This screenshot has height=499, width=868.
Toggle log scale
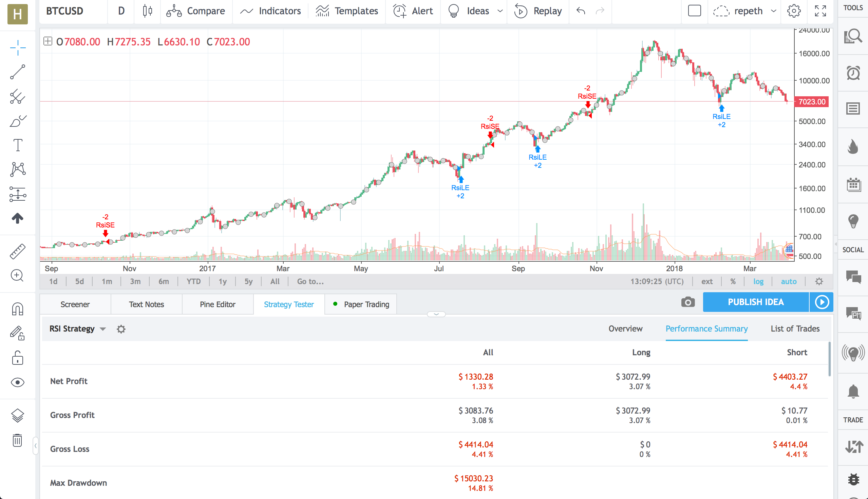pyautogui.click(x=758, y=281)
